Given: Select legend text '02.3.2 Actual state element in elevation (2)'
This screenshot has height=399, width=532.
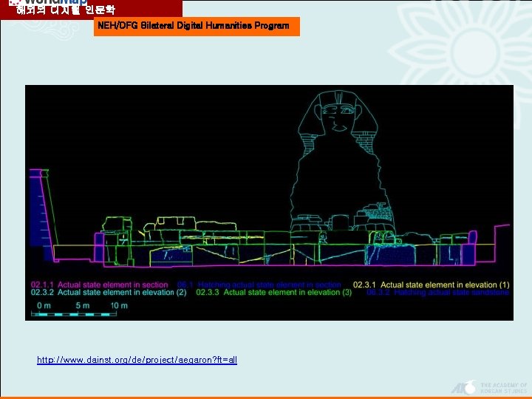Looking at the screenshot, I should pyautogui.click(x=109, y=292).
